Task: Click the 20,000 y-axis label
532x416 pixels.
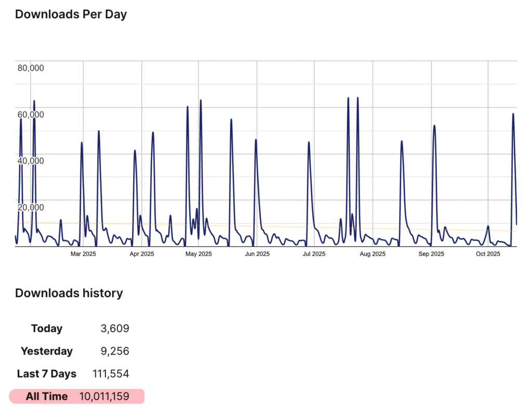Action: click(x=31, y=207)
